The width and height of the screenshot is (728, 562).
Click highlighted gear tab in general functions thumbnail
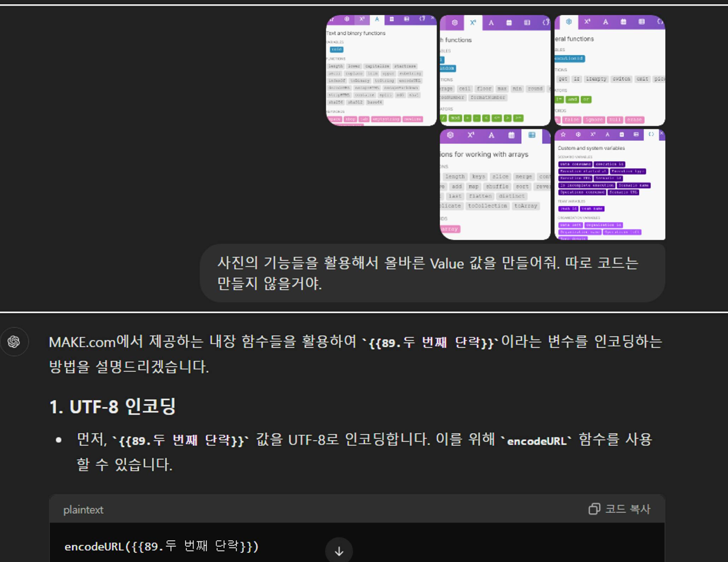click(569, 22)
